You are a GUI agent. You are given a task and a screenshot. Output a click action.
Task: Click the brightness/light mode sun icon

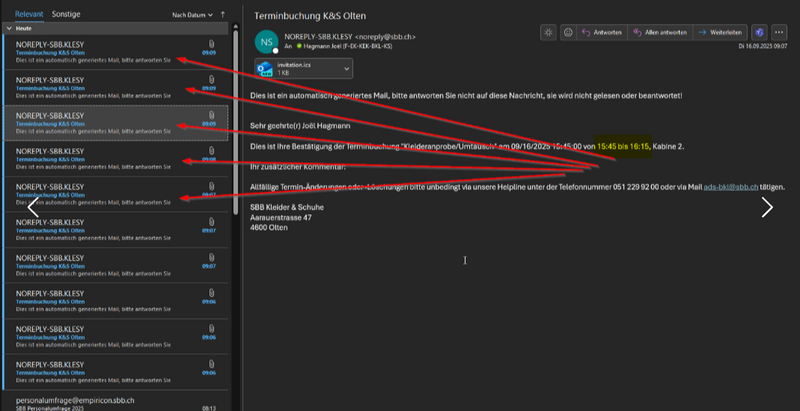click(x=548, y=32)
